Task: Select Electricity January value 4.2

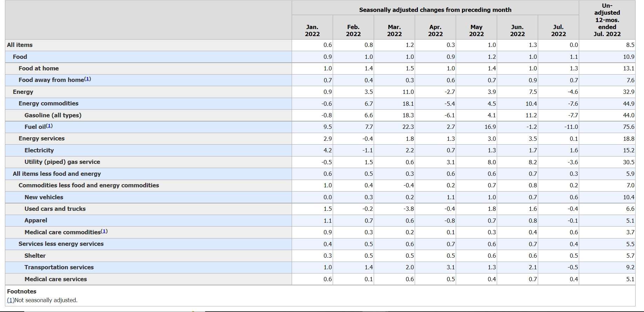Action: (327, 150)
